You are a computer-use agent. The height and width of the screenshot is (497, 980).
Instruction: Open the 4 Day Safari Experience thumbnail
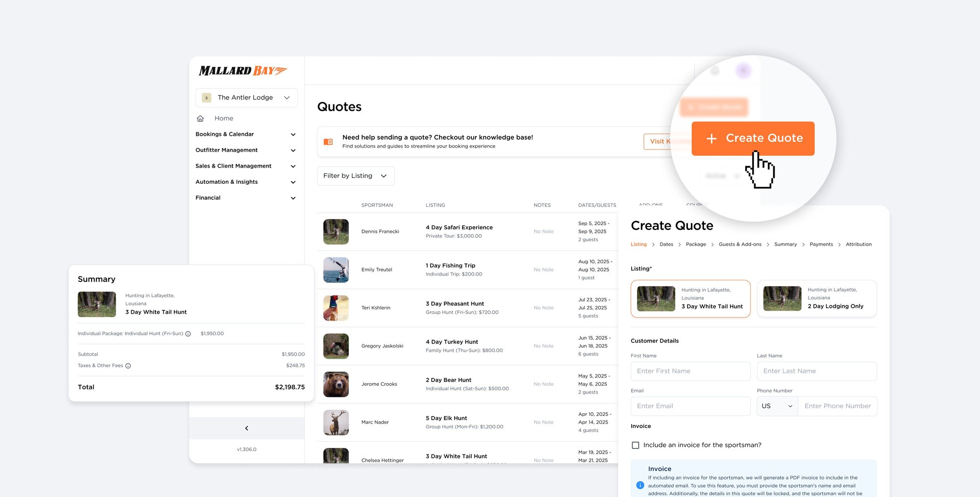336,232
